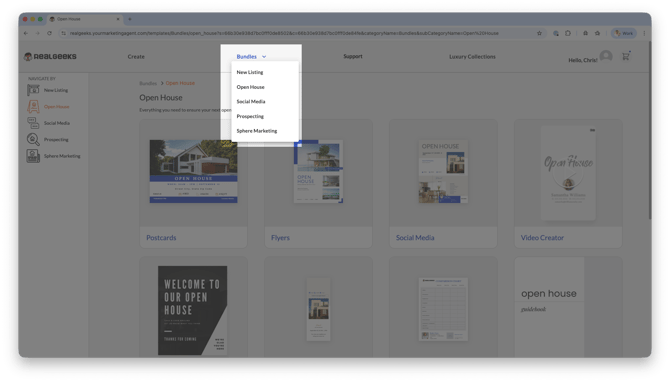The width and height of the screenshot is (670, 382).
Task: Click the Sphere Marketing sidebar icon
Action: coord(33,156)
